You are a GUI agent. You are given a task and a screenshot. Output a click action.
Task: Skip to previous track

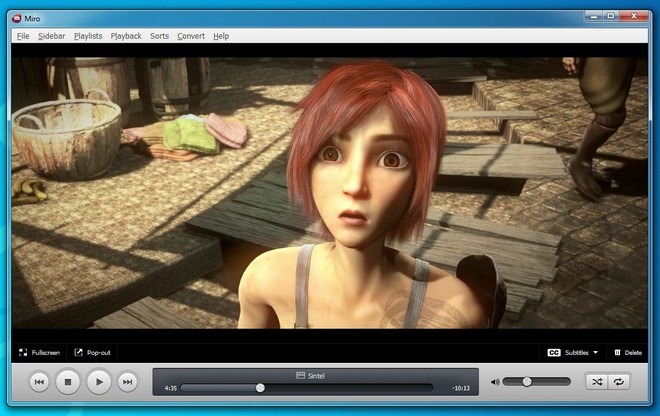(x=39, y=382)
